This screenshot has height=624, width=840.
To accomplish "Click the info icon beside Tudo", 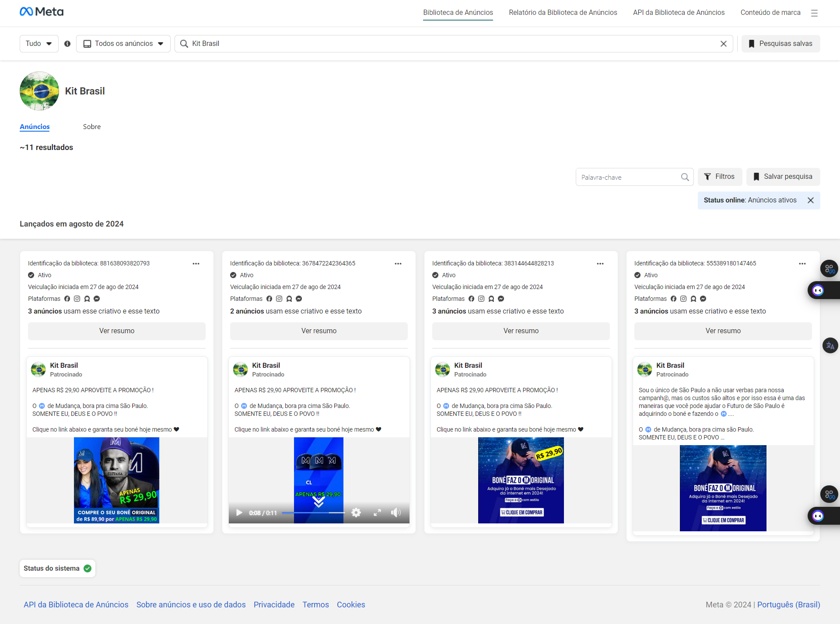I will coord(67,44).
